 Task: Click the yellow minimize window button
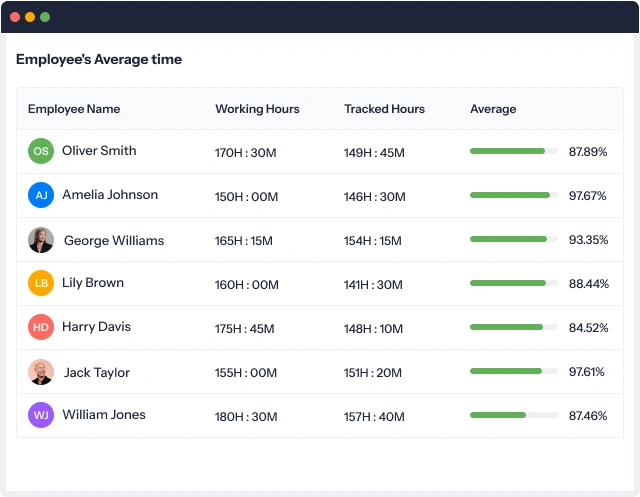30,17
